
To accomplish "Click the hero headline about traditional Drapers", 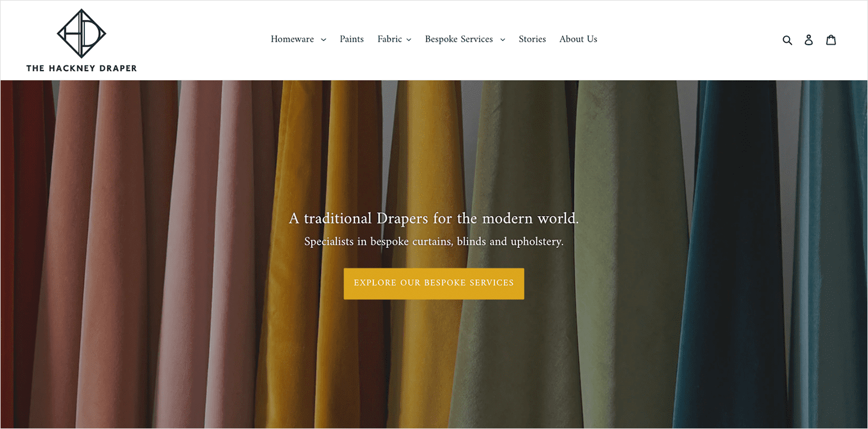I will pos(434,218).
